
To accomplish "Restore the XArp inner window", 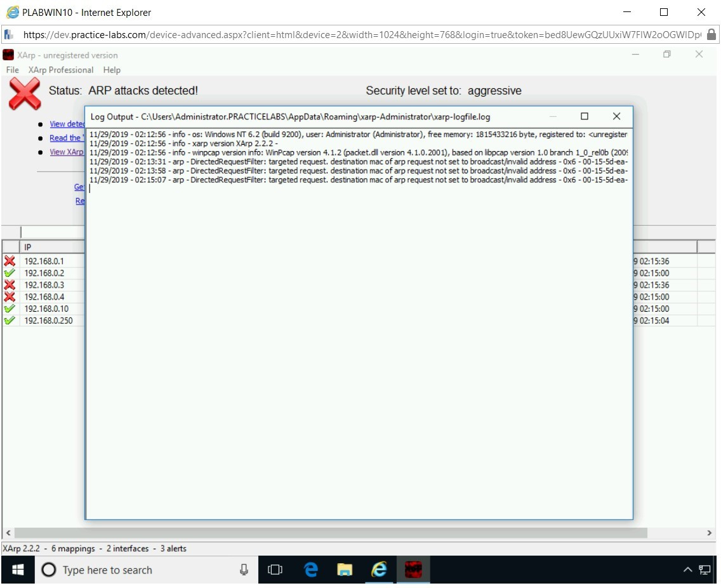I will 667,54.
